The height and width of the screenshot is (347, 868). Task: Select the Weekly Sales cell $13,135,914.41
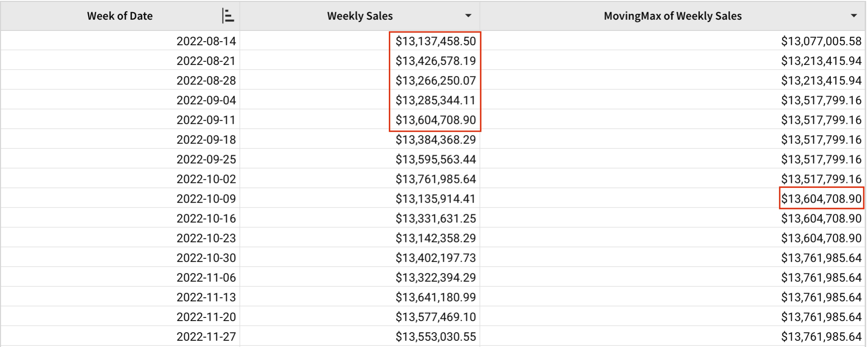(x=435, y=199)
